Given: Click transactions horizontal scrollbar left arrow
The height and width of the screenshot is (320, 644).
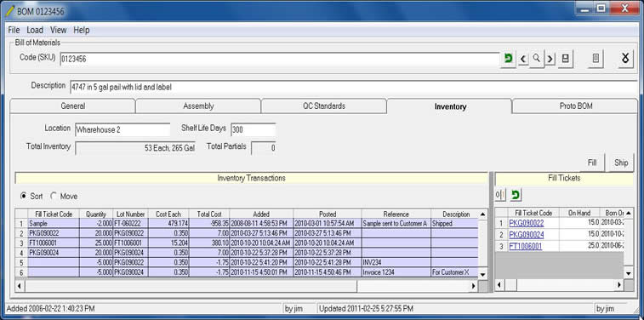Looking at the screenshot, I should point(20,286).
